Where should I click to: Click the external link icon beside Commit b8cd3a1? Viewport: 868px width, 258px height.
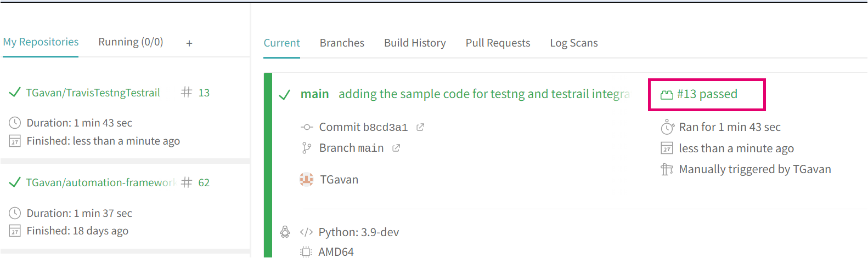click(x=420, y=127)
